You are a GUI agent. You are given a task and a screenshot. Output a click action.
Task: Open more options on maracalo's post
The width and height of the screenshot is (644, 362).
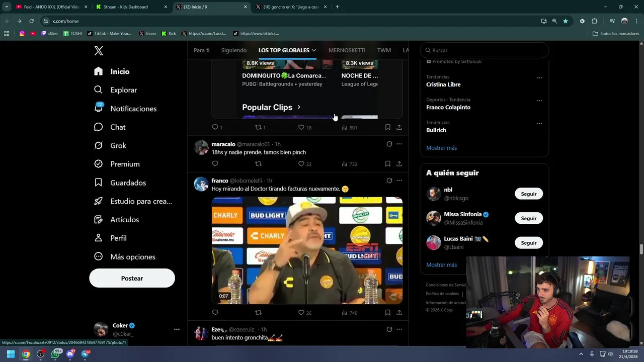(399, 144)
